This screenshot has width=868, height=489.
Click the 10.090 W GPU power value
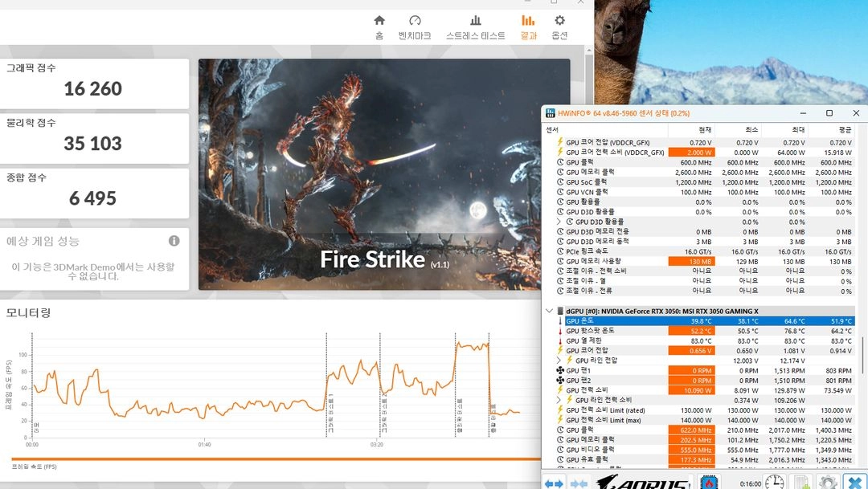click(691, 390)
